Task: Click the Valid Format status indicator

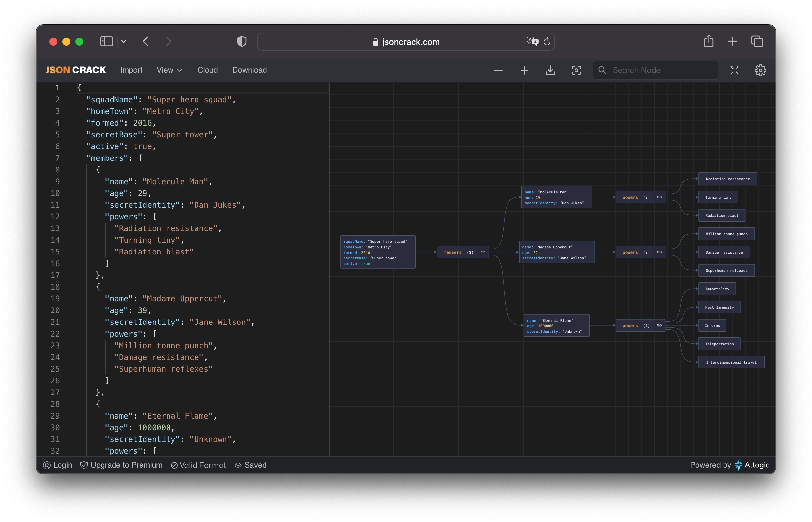Action: (198, 465)
